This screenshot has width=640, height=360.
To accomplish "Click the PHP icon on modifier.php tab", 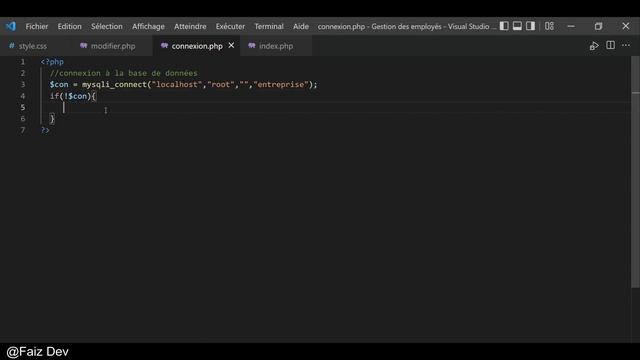I will click(84, 46).
